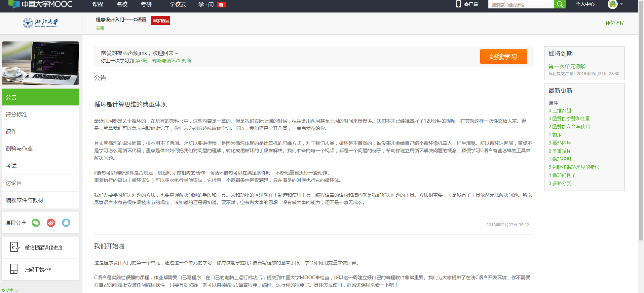Open the user avatar menu
The image size is (644, 293).
click(612, 4)
